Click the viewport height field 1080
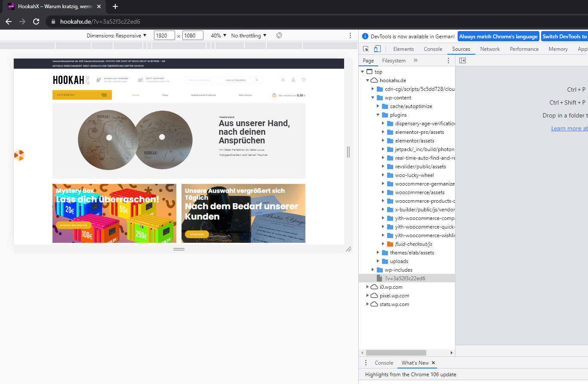This screenshot has height=384, width=588. pos(193,36)
